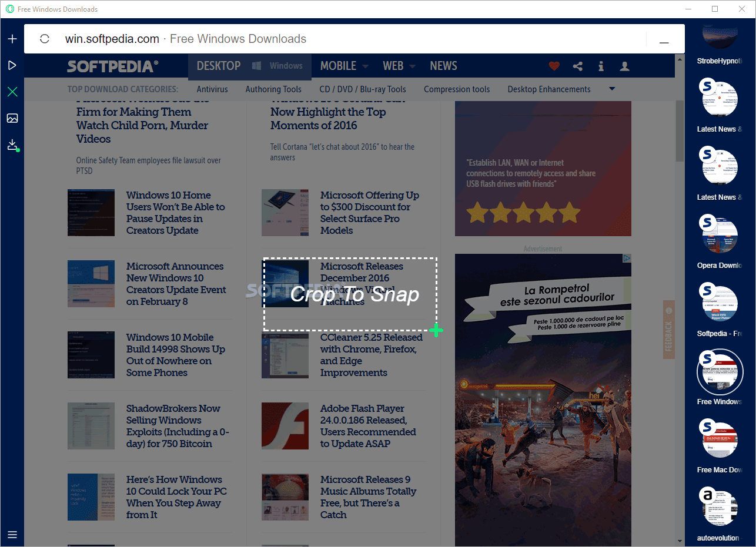Open the second Latest News tab bubble
This screenshot has height=547, width=756.
[x=720, y=167]
